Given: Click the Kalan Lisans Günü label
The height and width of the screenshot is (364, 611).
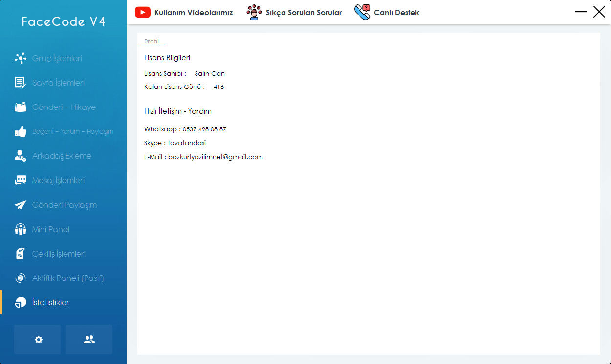Looking at the screenshot, I should coord(175,87).
